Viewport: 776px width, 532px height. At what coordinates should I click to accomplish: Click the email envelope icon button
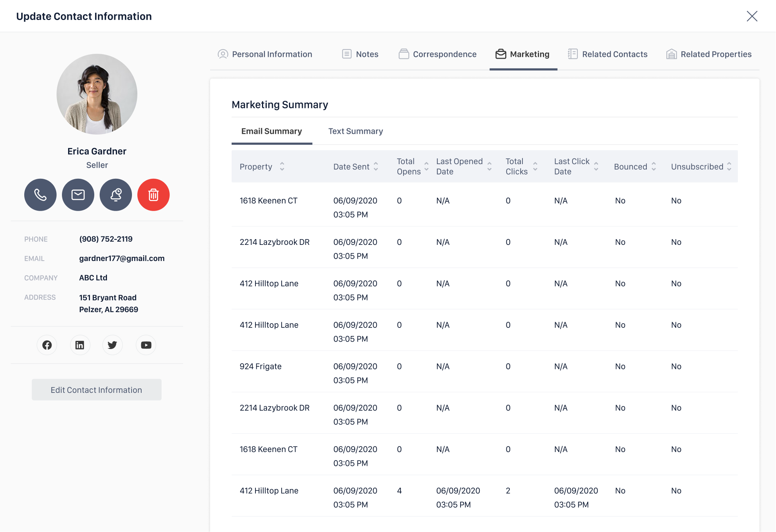tap(78, 195)
